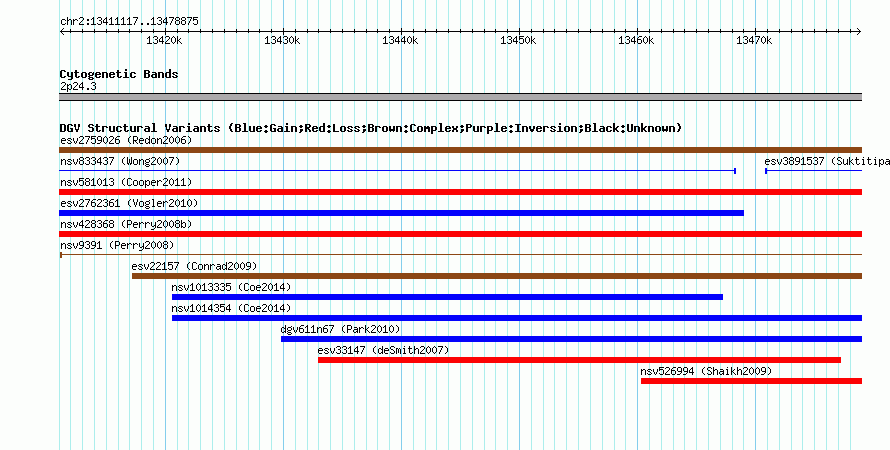Click the left arrowhead of the ruler
Viewport: 890px width, 450px height.
click(x=62, y=32)
